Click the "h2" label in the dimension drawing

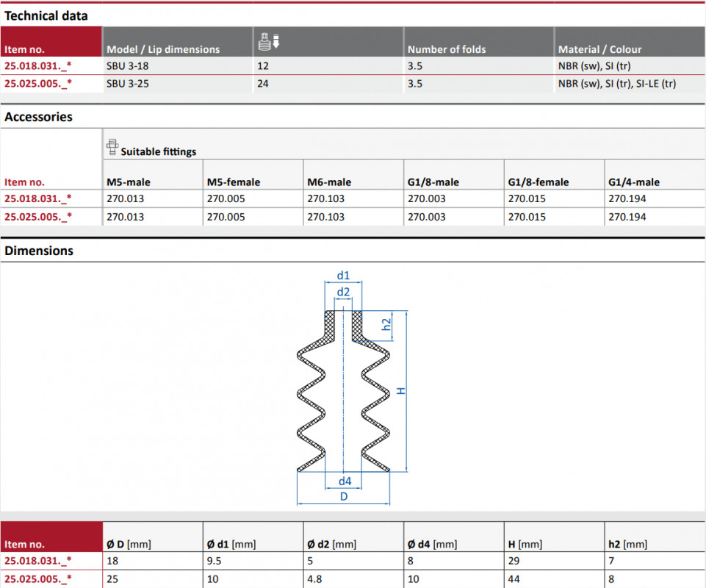tap(386, 324)
